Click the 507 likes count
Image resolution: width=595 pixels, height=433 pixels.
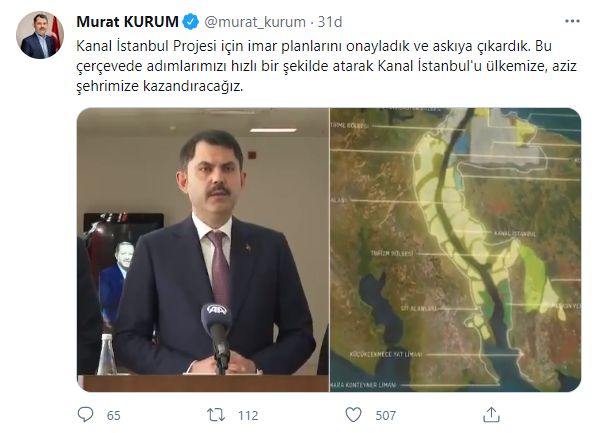386,416
